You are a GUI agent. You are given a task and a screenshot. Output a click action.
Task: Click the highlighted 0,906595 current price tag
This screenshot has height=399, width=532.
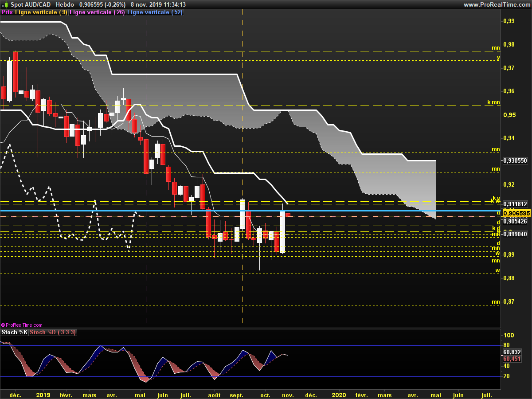tap(516, 213)
